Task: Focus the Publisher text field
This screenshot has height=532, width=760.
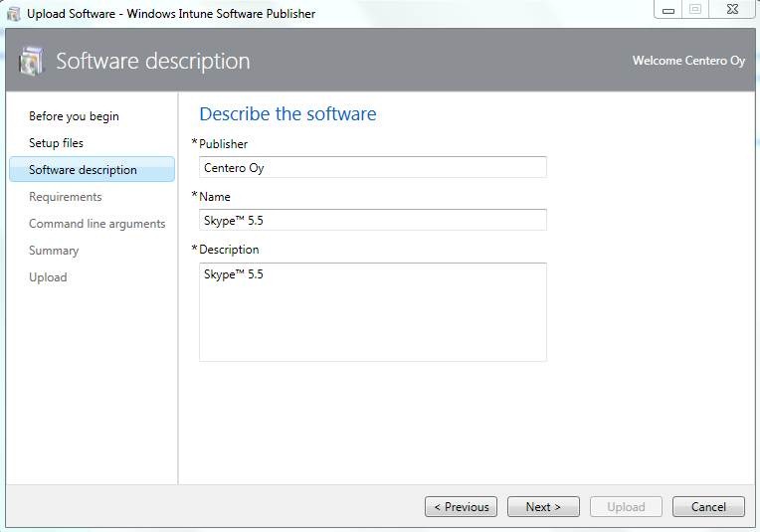Action: [373, 167]
